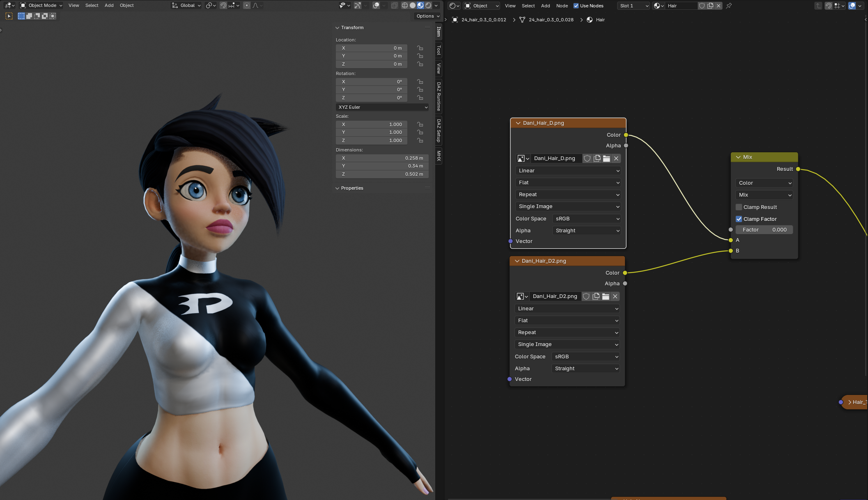868x500 pixels.
Task: Open the node editor Select menu
Action: (528, 6)
